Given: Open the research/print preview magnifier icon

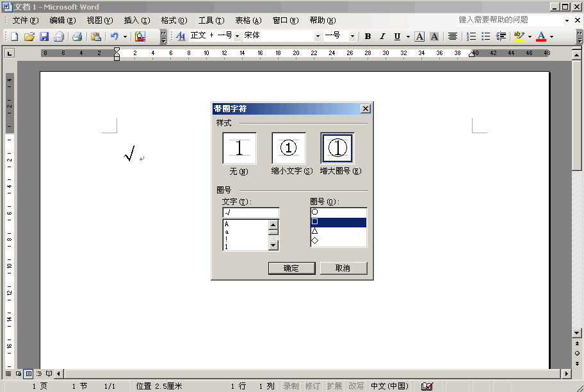Looking at the screenshot, I should click(x=140, y=37).
